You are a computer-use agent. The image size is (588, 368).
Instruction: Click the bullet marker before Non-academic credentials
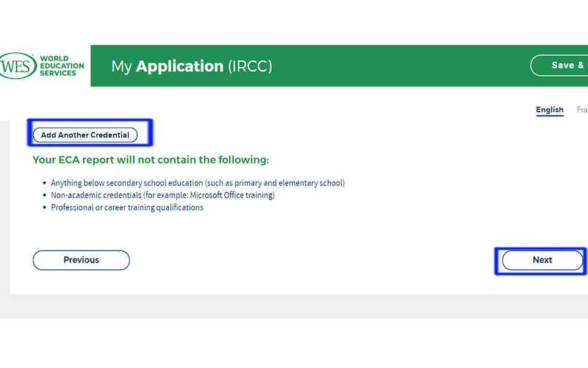[44, 196]
